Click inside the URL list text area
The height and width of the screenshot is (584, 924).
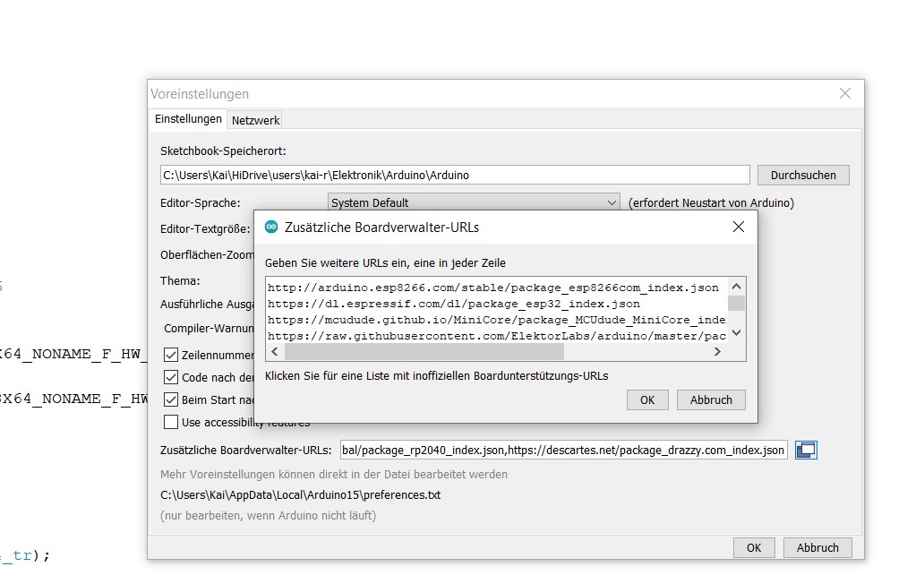coord(497,311)
